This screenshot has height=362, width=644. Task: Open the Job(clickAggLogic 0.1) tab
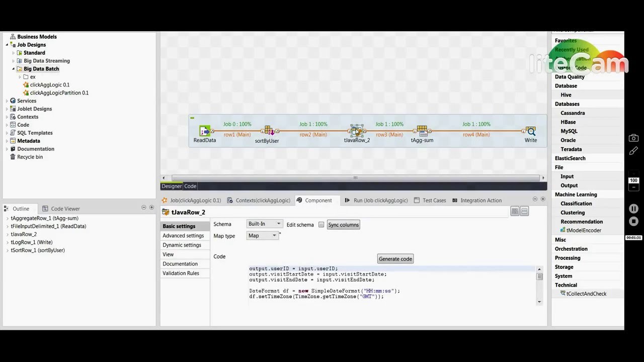(191, 200)
